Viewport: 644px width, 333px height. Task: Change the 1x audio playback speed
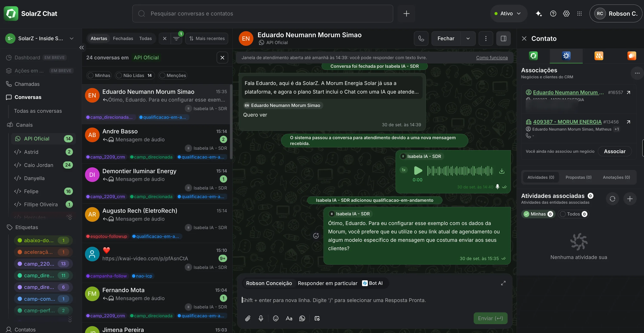click(x=403, y=170)
